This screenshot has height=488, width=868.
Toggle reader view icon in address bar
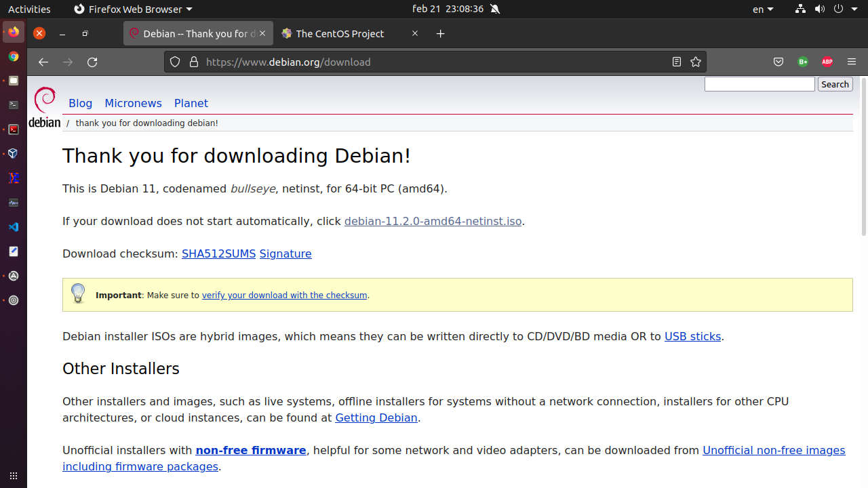(x=676, y=62)
